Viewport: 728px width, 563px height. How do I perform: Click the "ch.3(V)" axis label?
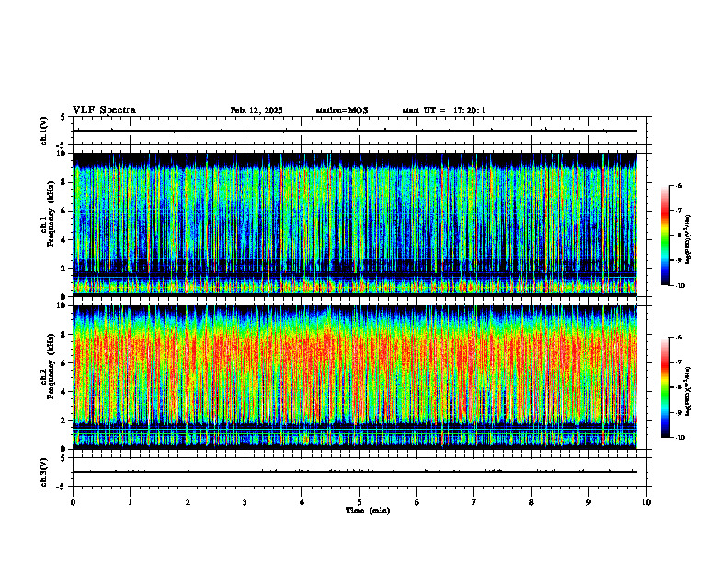[43, 472]
